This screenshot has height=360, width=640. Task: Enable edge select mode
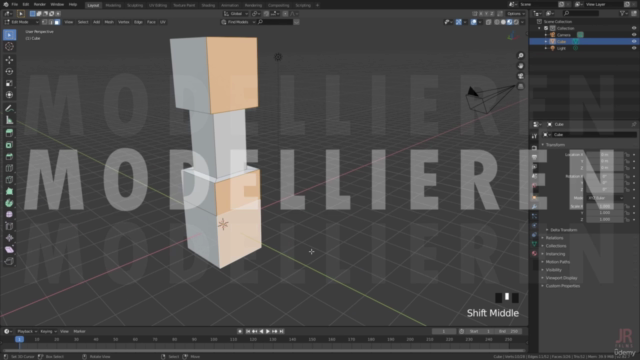pos(51,22)
